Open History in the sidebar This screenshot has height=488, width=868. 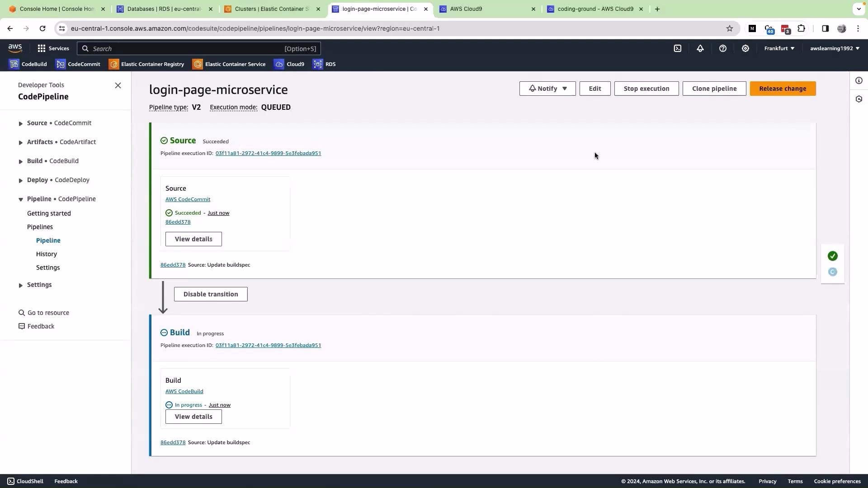(47, 254)
